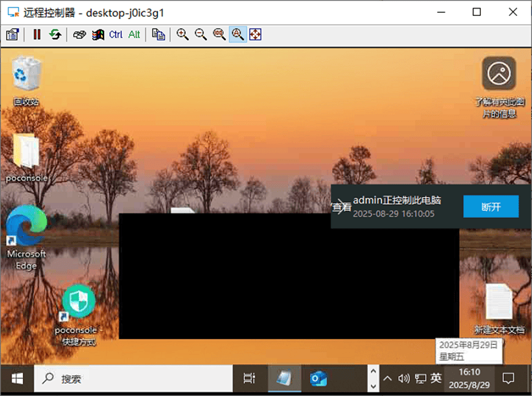Expand the hidden system tray icons
Screen dimensions: 532x396
(388, 378)
